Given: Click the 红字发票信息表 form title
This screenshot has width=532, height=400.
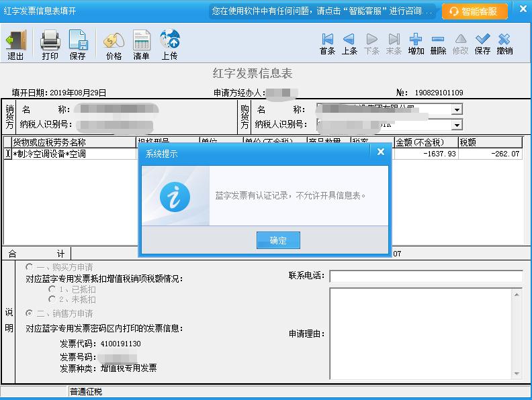Looking at the screenshot, I should (x=253, y=73).
